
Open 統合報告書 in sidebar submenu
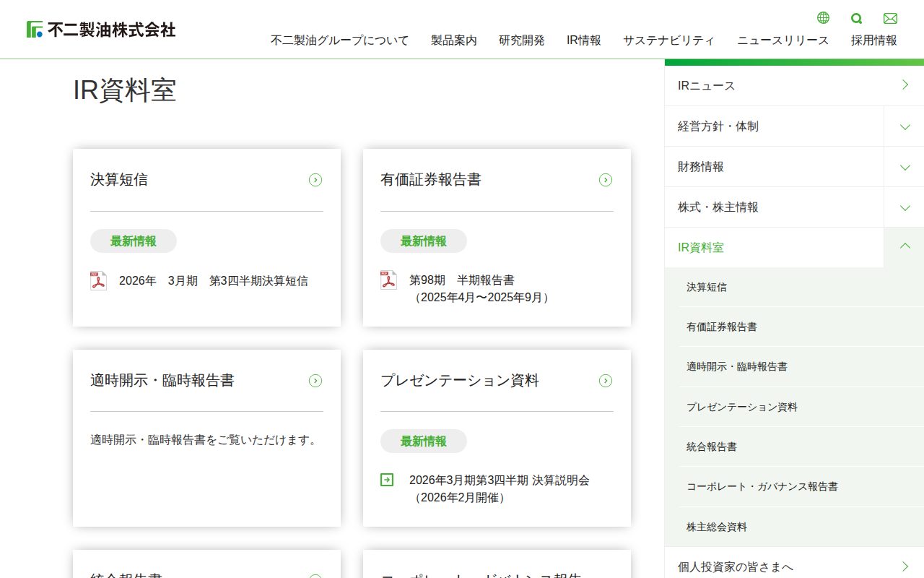click(801, 447)
